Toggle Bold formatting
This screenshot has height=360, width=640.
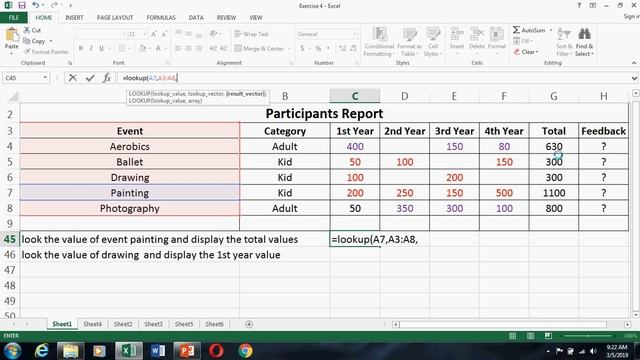[x=81, y=48]
